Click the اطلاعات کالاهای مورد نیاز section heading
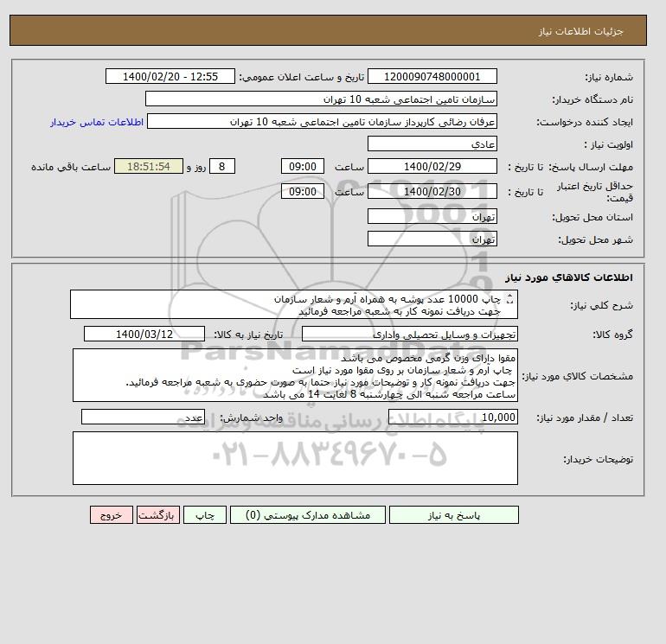 569,277
